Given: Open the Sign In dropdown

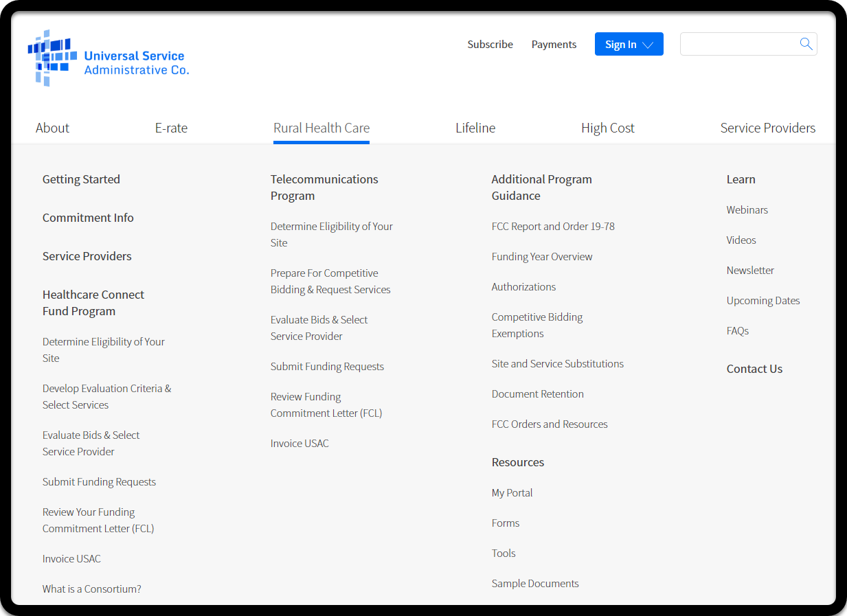Looking at the screenshot, I should [629, 45].
